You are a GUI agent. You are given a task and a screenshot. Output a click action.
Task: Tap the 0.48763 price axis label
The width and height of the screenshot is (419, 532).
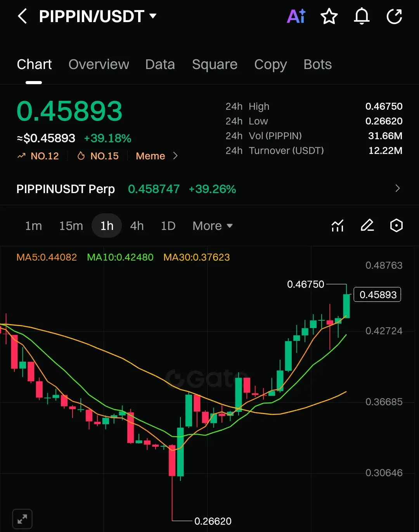tap(384, 265)
